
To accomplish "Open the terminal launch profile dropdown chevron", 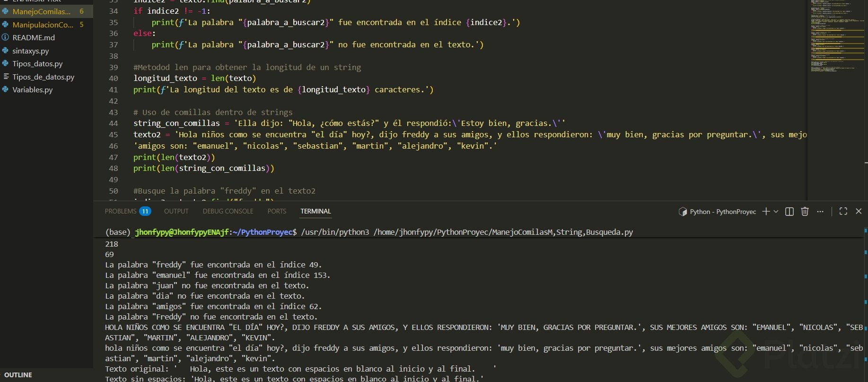I will click(776, 212).
